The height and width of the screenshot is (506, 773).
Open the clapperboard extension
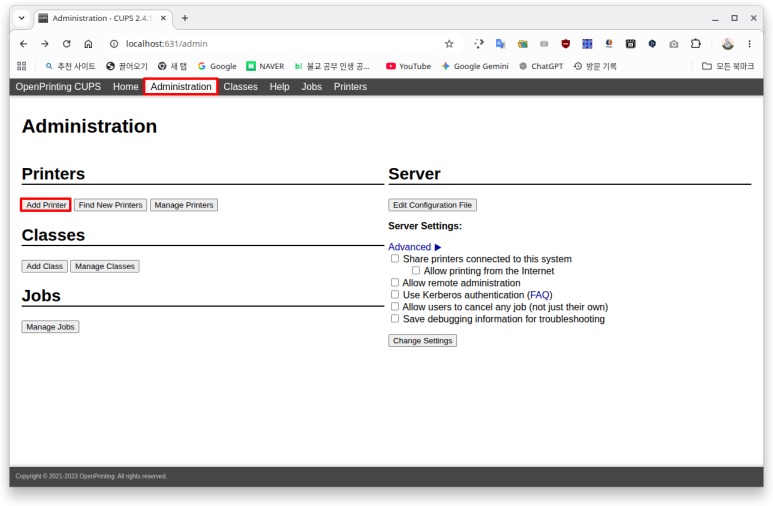631,44
